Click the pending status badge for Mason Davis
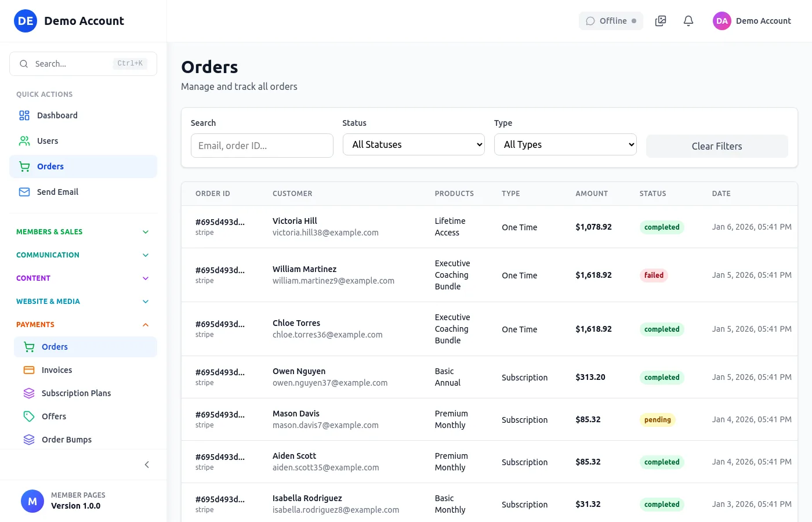 (x=658, y=420)
